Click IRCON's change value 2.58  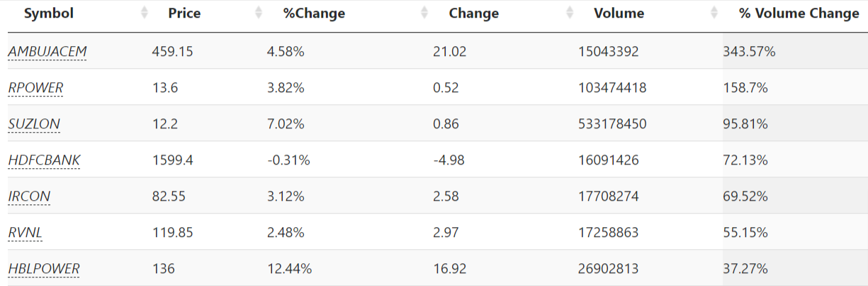[446, 197]
